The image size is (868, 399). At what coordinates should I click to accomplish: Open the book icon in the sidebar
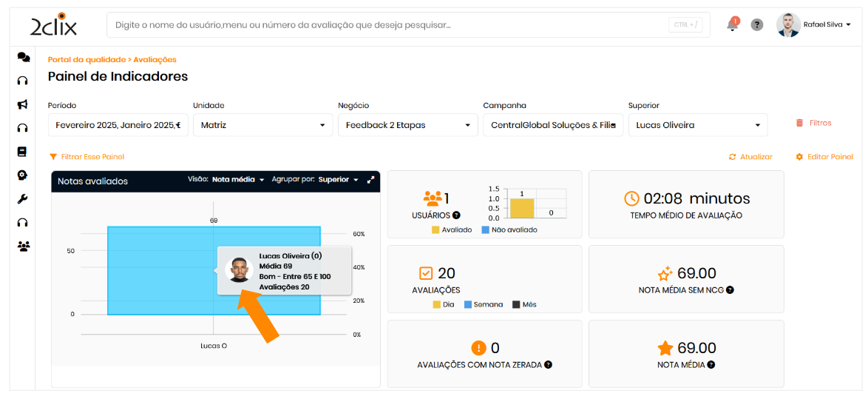pyautogui.click(x=23, y=152)
